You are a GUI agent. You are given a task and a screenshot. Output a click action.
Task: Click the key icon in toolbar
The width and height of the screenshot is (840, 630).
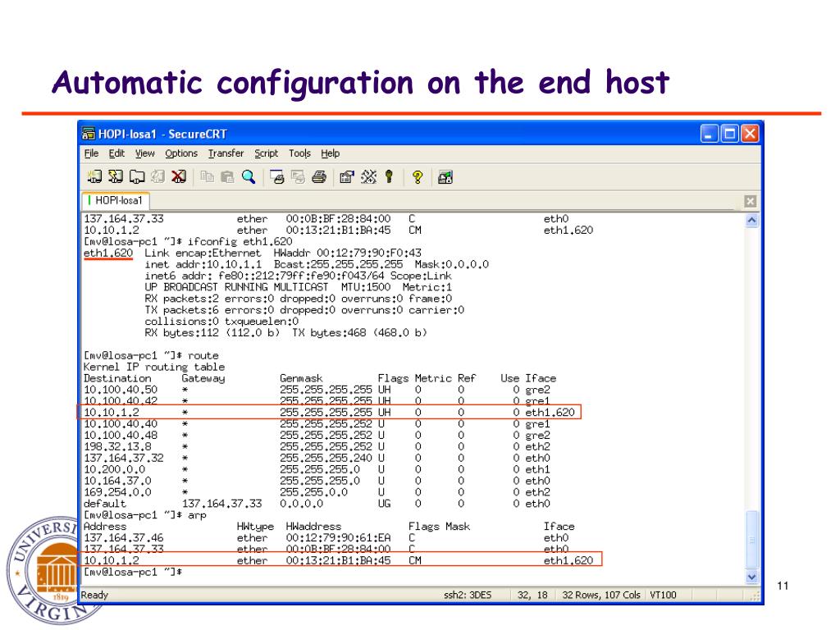pos(388,176)
